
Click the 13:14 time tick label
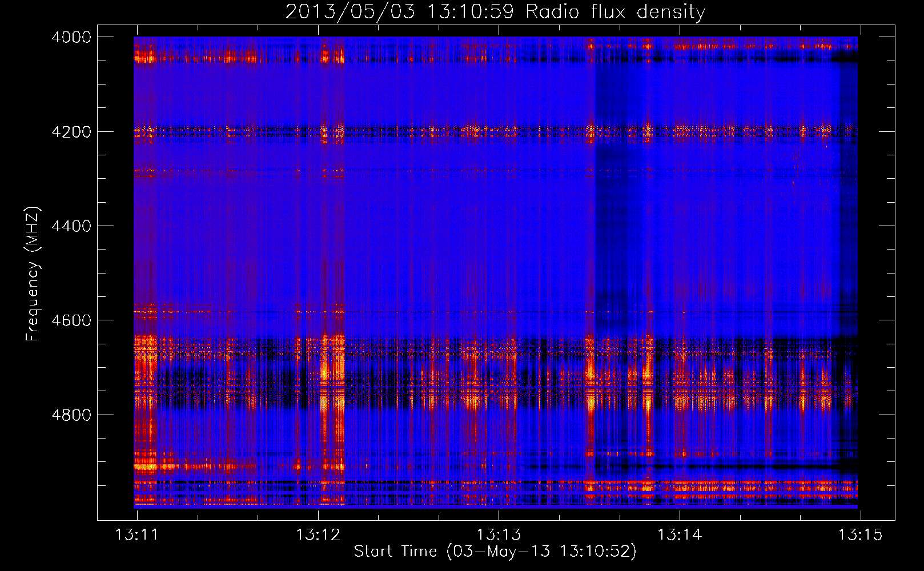680,535
